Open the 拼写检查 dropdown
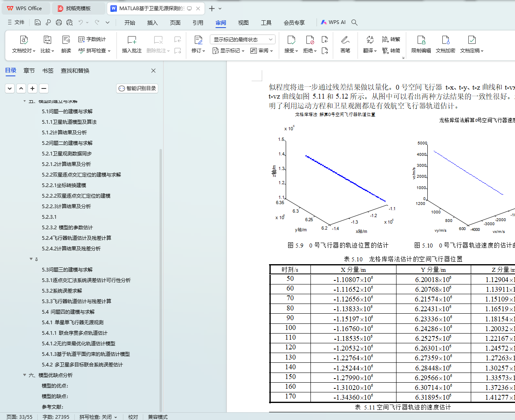515x420 pixels. (x=94, y=51)
